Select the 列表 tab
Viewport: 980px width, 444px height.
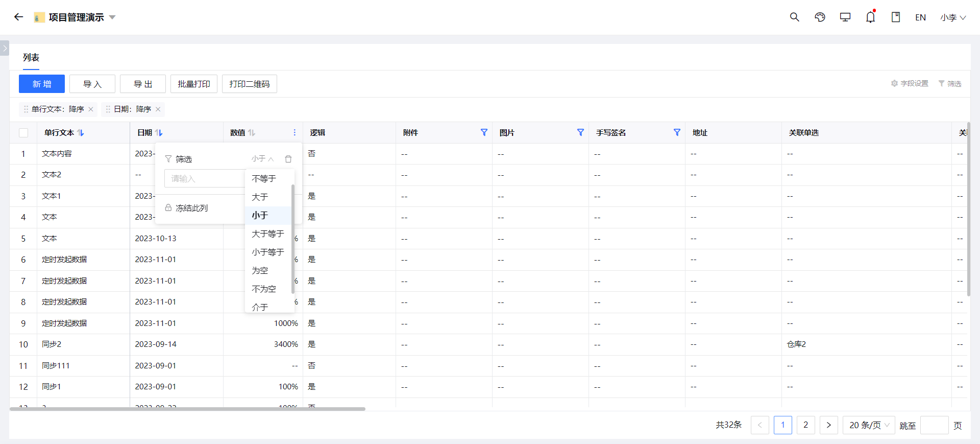click(x=31, y=58)
